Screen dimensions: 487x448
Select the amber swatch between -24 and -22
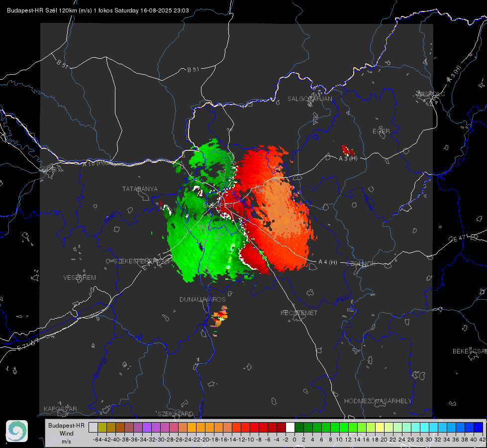pyautogui.click(x=192, y=427)
